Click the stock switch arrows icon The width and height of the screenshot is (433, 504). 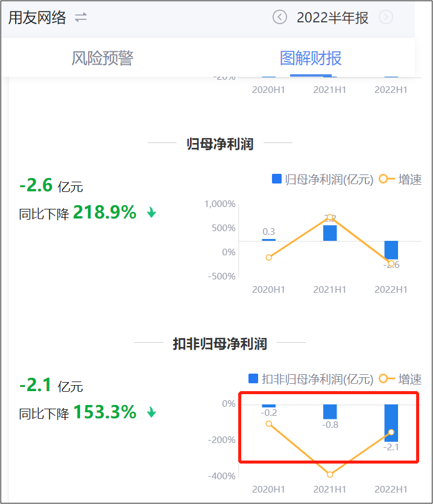[81, 18]
